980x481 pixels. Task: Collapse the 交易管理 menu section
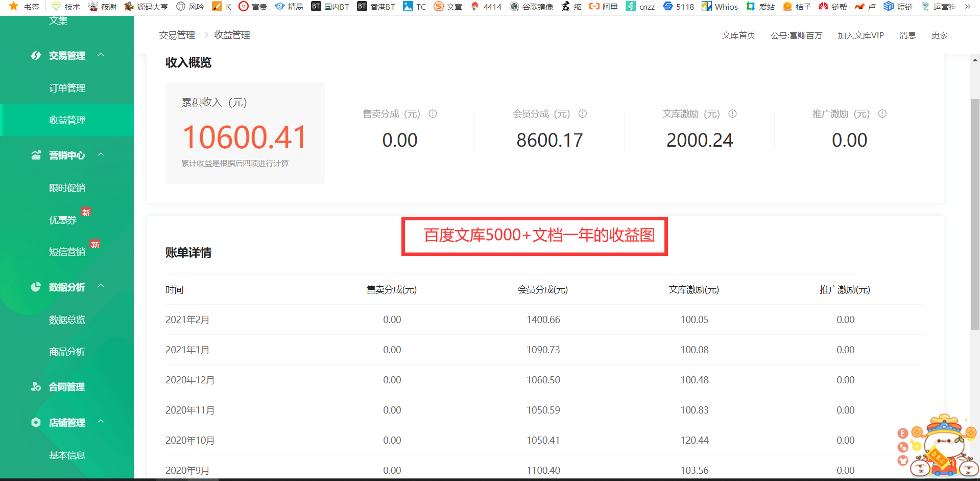pyautogui.click(x=101, y=55)
